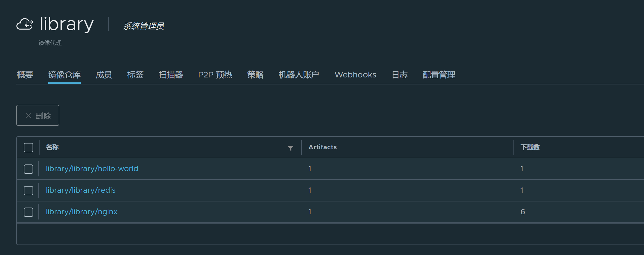Select the redis repository row checkbox
The height and width of the screenshot is (255, 644).
[x=28, y=191]
